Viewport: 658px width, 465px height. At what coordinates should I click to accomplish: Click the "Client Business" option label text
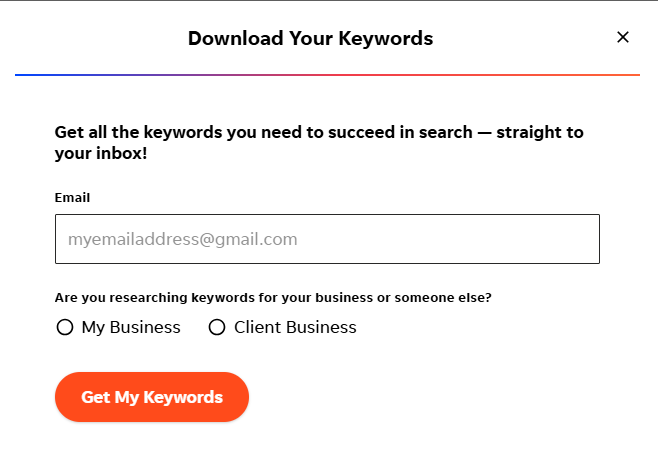coord(295,327)
